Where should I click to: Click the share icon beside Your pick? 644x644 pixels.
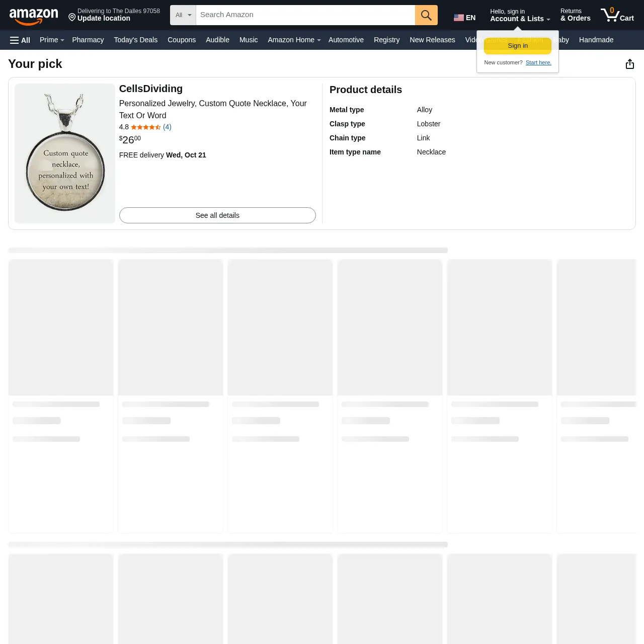click(630, 64)
